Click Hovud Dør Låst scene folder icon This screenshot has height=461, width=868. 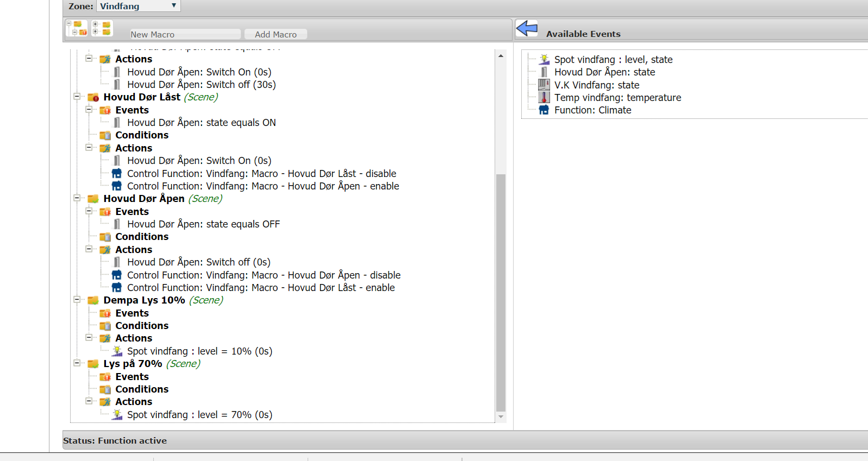pos(93,97)
